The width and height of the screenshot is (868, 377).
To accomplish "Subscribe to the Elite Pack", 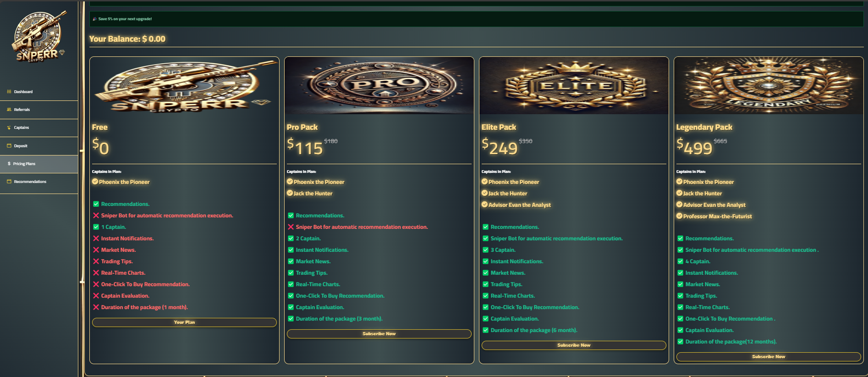I will (x=574, y=345).
